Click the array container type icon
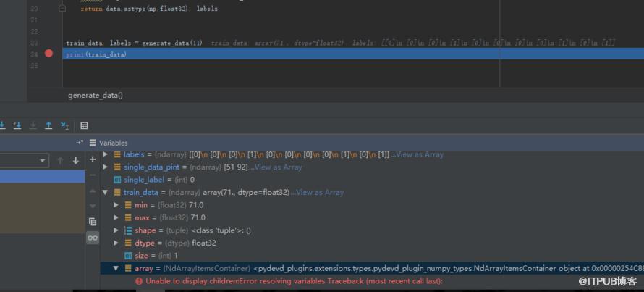The image size is (644, 292). coord(128,268)
